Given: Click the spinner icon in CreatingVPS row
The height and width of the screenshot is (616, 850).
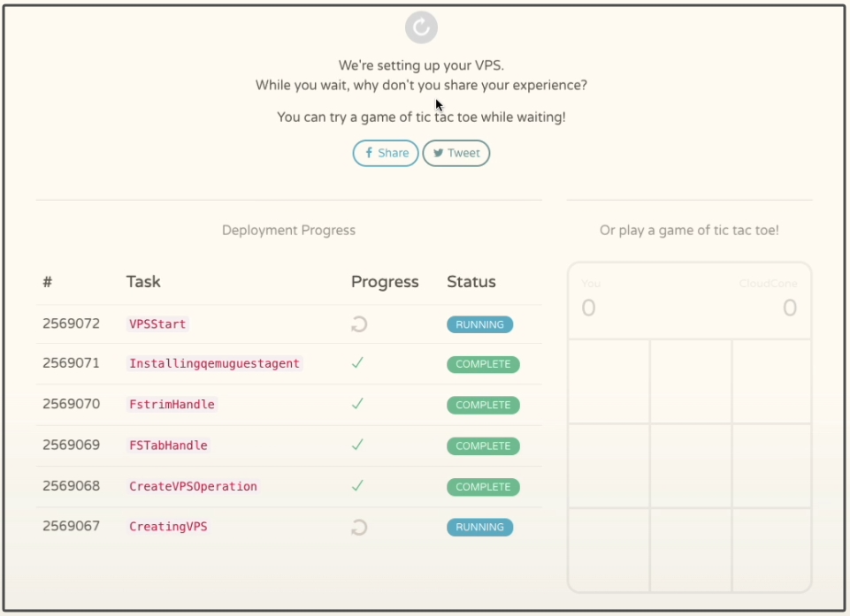Looking at the screenshot, I should (x=359, y=527).
